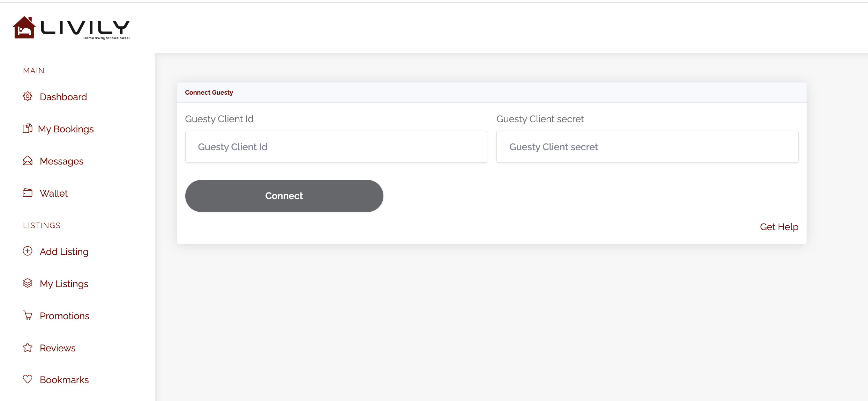Go to My Bookings page
The image size is (868, 401).
coord(66,129)
